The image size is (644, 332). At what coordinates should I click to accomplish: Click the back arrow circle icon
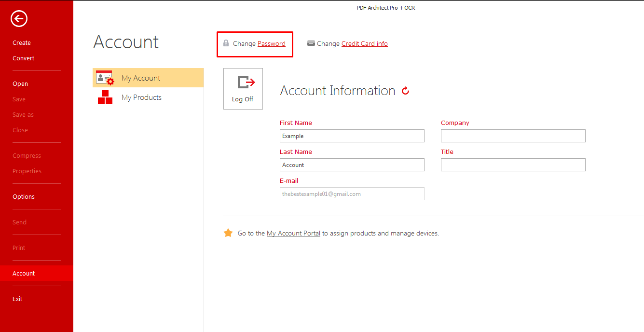pyautogui.click(x=19, y=19)
